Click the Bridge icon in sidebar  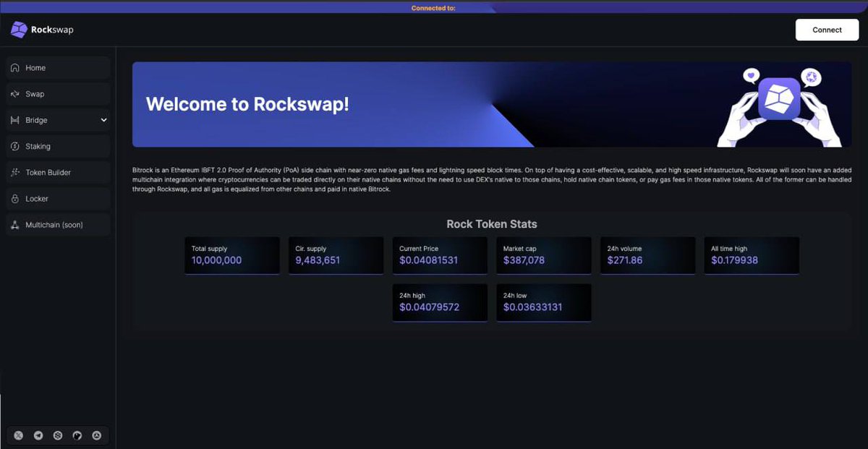15,120
